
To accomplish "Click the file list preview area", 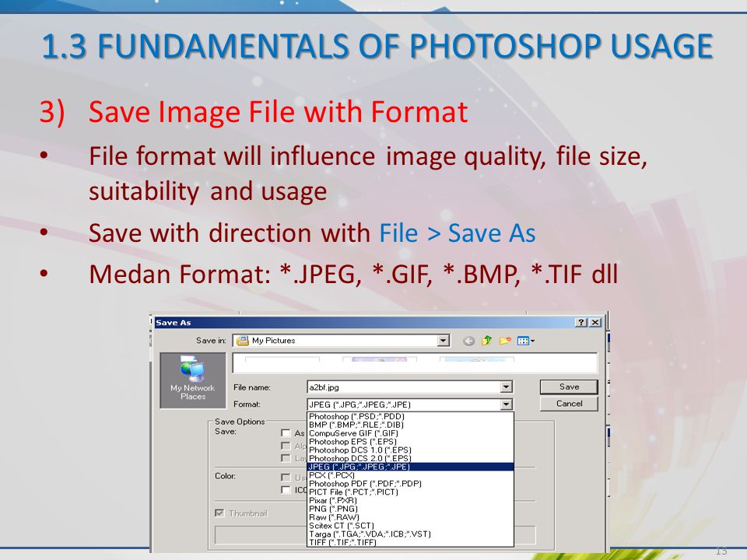I will (415, 362).
